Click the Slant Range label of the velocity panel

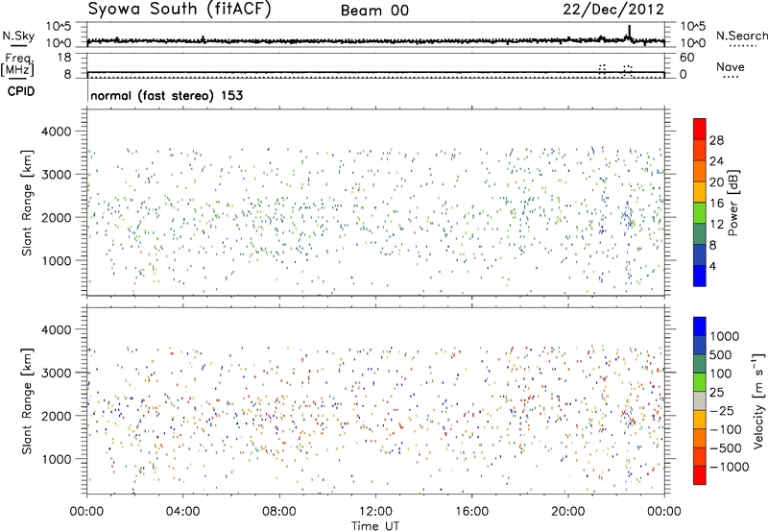(x=27, y=400)
